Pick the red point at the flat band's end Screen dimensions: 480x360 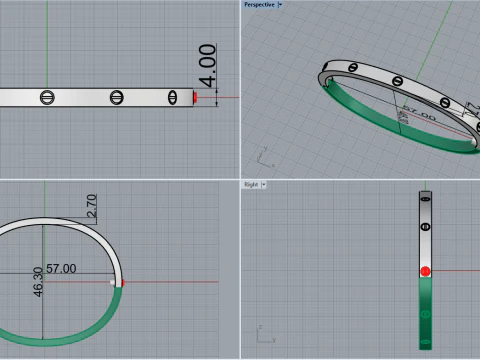195,98
